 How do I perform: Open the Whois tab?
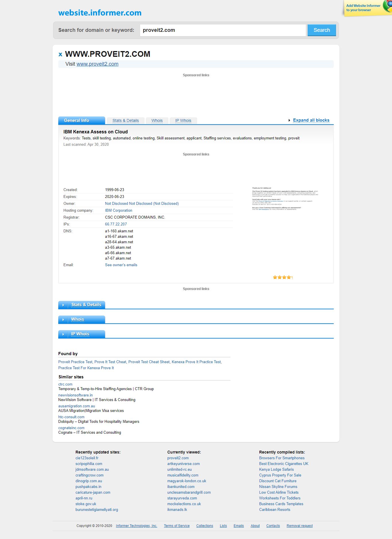click(157, 121)
